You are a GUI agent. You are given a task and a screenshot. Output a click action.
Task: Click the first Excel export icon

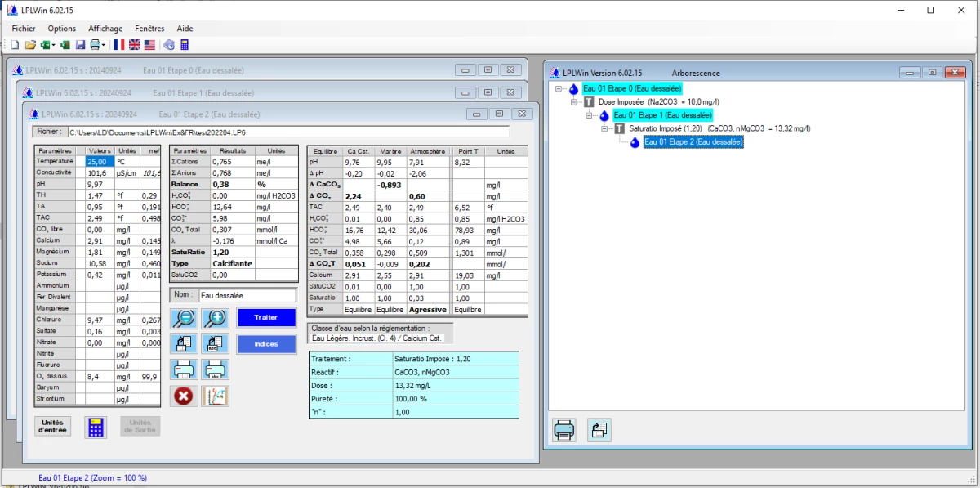pyautogui.click(x=46, y=45)
